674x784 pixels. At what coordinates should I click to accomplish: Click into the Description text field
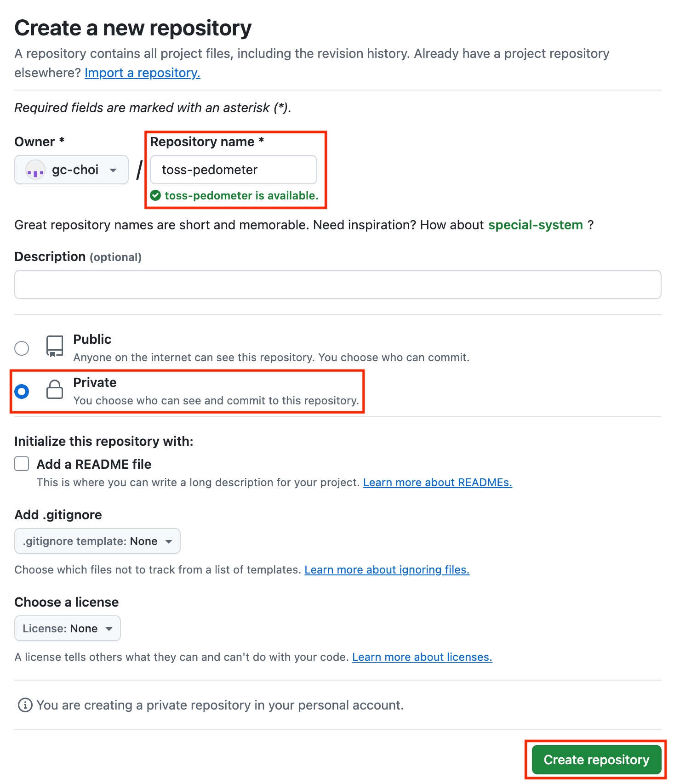pyautogui.click(x=338, y=285)
